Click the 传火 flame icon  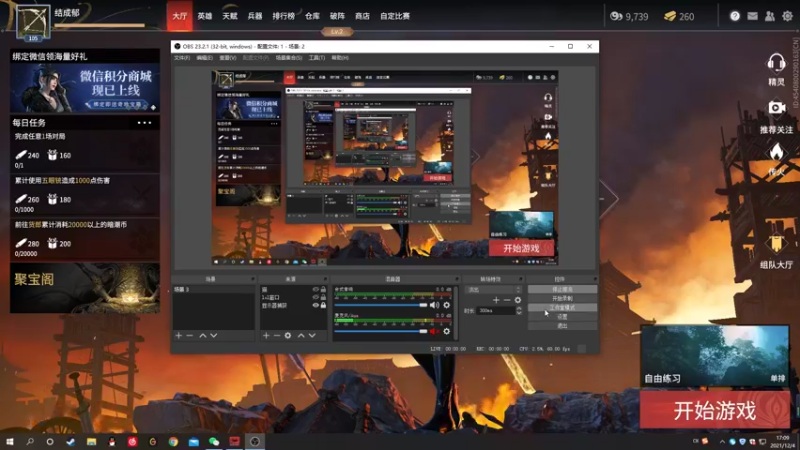pos(777,152)
